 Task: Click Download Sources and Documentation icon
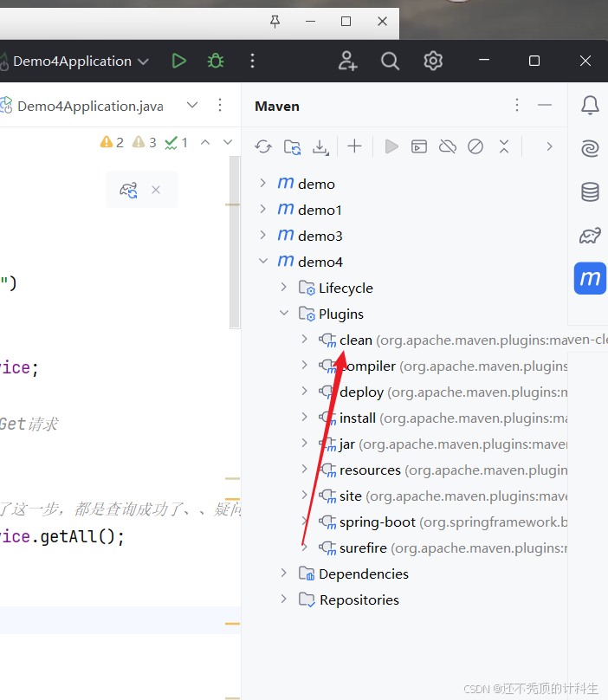coord(320,146)
